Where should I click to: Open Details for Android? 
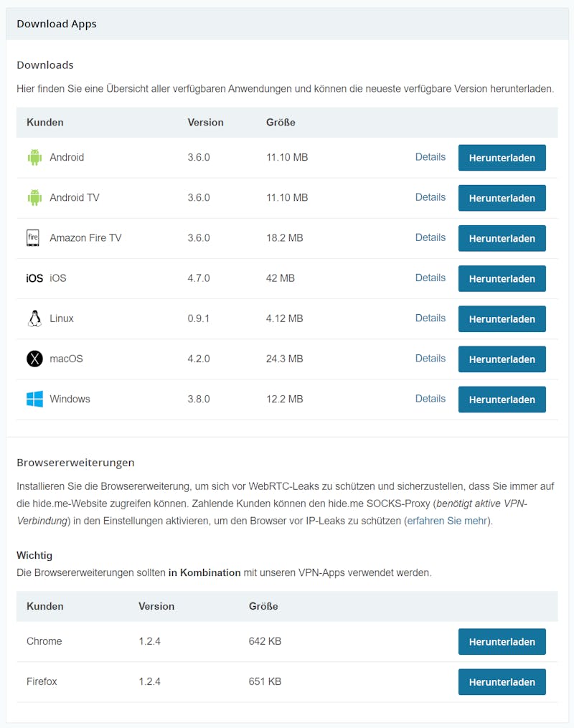[430, 157]
